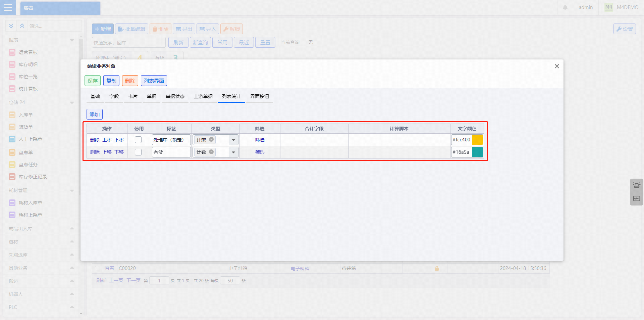This screenshot has height=320, width=644.
Task: Switch to the 单据状态 tab
Action: point(175,96)
